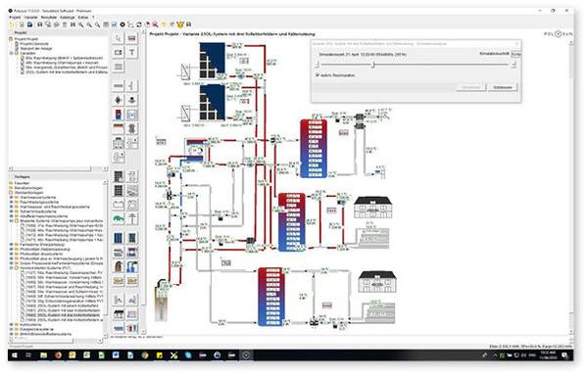Open Chrome from the Windows taskbar
Image resolution: width=588 pixels, height=375 pixels.
[x=145, y=355]
